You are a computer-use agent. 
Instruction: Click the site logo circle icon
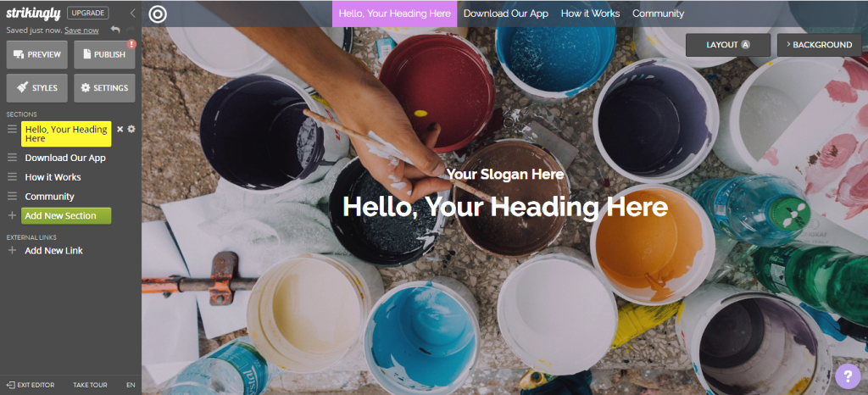[x=158, y=14]
